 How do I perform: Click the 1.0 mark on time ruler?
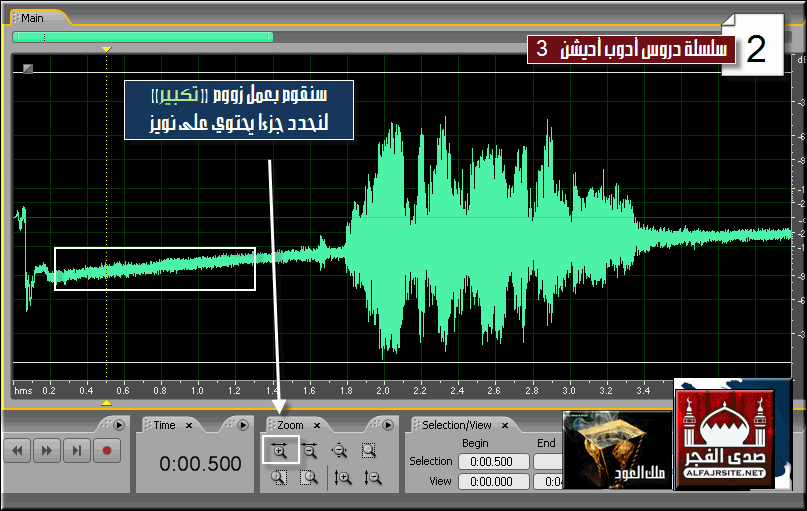coord(197,391)
